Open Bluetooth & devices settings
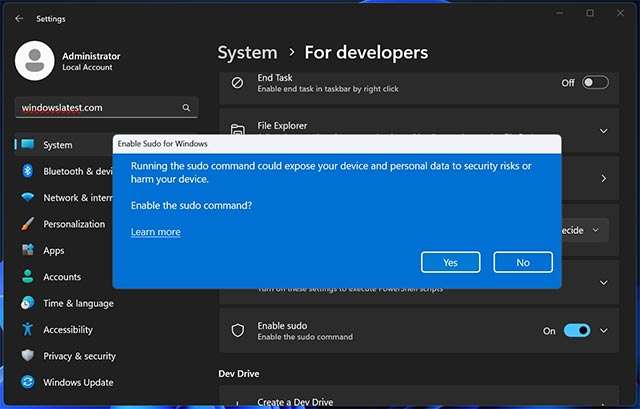The image size is (640, 409). [x=64, y=171]
